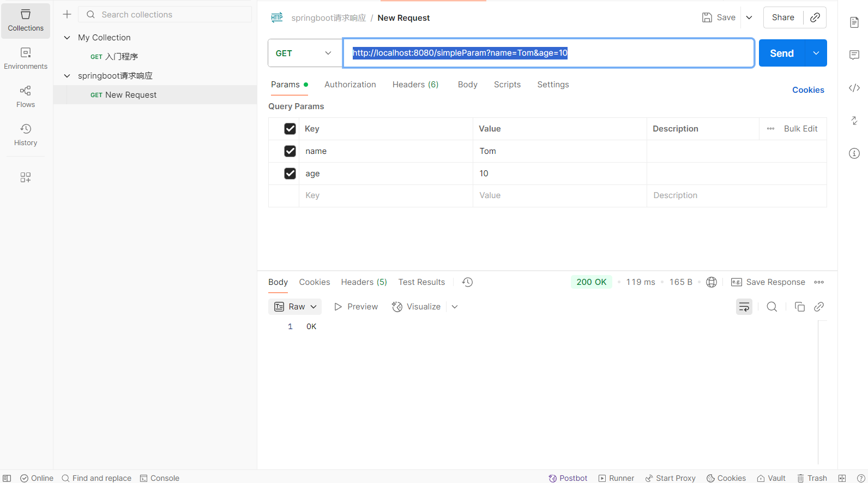
Task: Click Save Response button
Action: pyautogui.click(x=768, y=282)
